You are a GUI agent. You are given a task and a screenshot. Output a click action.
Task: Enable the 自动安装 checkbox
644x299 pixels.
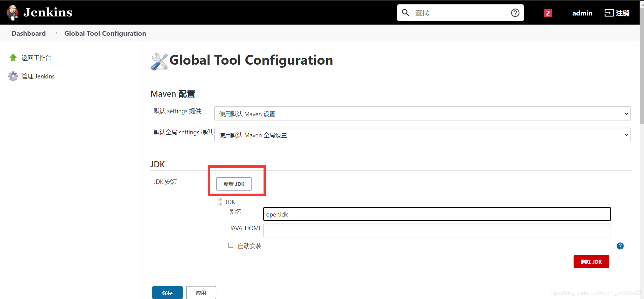231,245
